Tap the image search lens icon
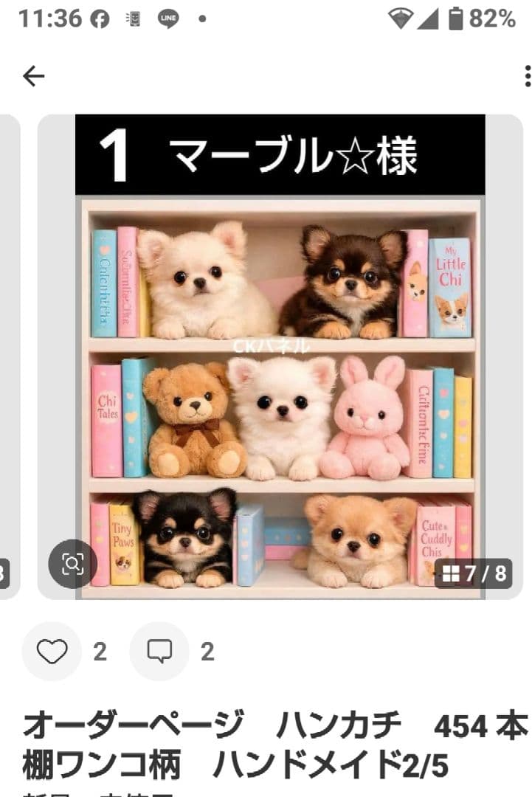The height and width of the screenshot is (797, 532). 72,564
